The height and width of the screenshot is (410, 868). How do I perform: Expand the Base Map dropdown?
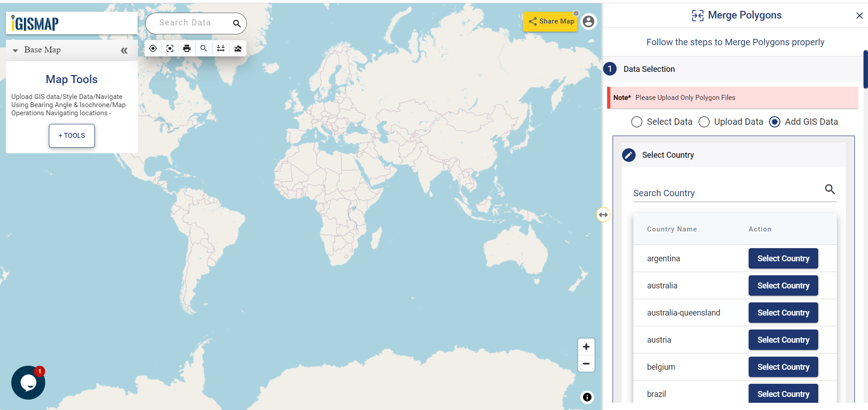pos(14,50)
